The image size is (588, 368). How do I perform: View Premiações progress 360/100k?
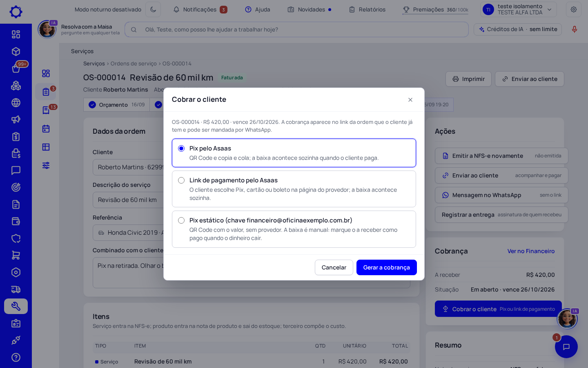click(x=435, y=9)
